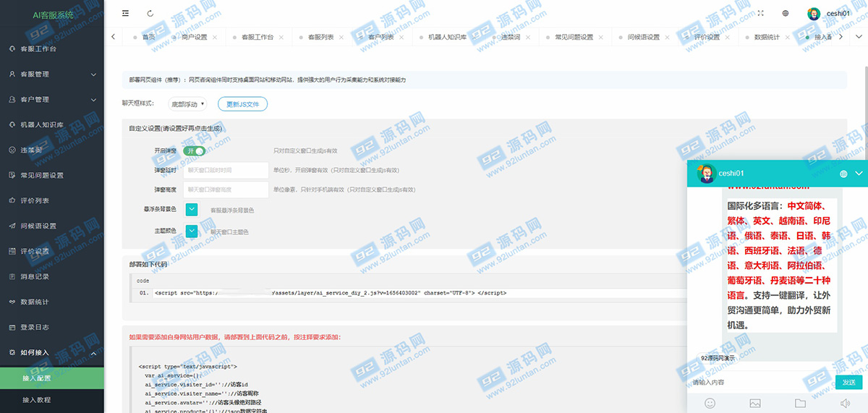This screenshot has width=868, height=413.
Task: Open 评价列表 in the sidebar
Action: coord(52,200)
